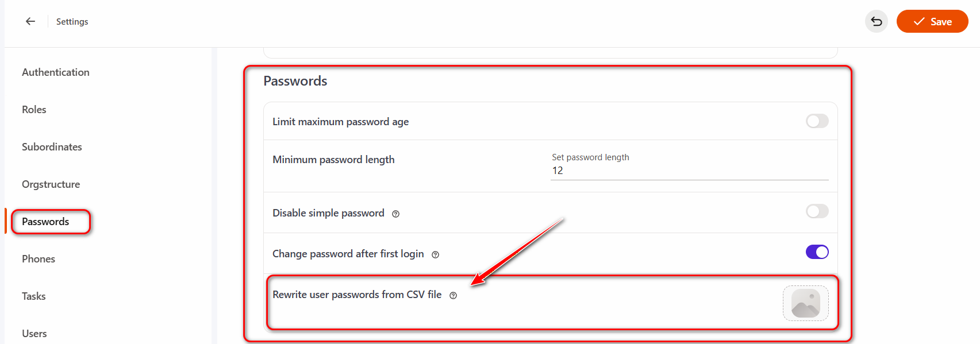
Task: Turn on Disable simple password switch
Action: point(817,211)
